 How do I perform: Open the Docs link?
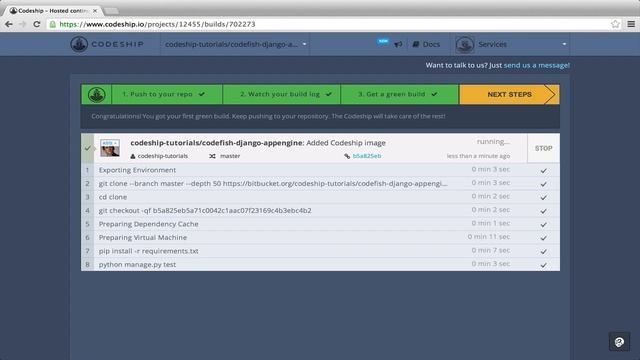pos(426,44)
